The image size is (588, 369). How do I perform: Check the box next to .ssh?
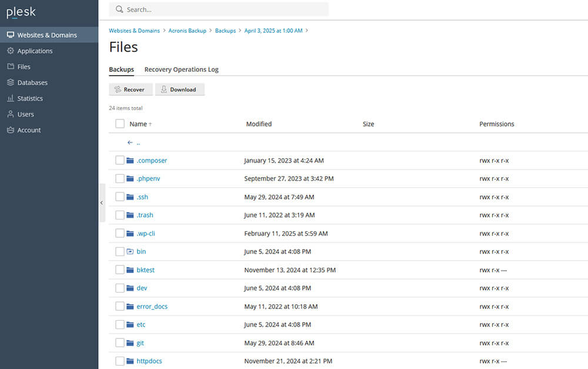pyautogui.click(x=120, y=197)
